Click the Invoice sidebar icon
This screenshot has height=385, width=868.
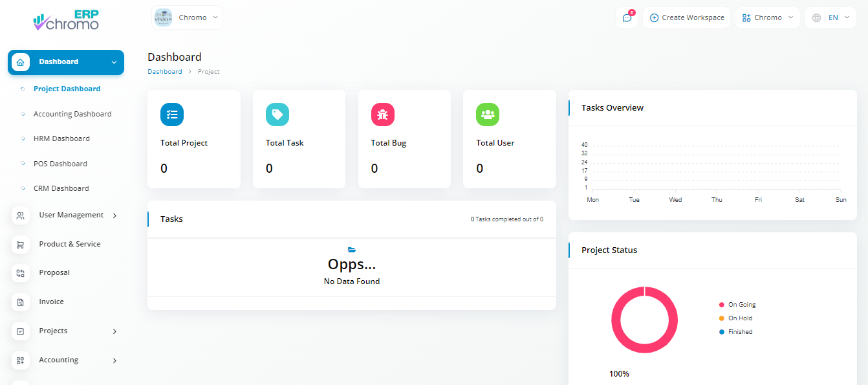(21, 302)
